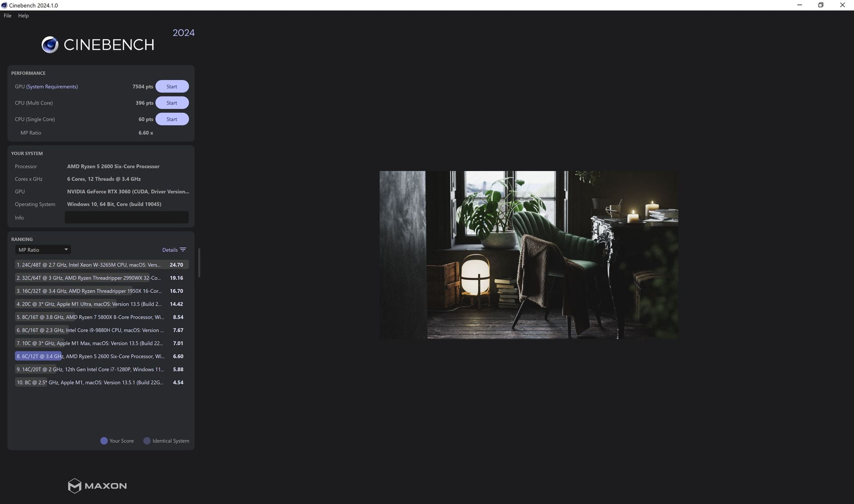Image resolution: width=854 pixels, height=504 pixels.
Task: Click the AMD Ryzen 5 2600 processor name
Action: point(113,166)
